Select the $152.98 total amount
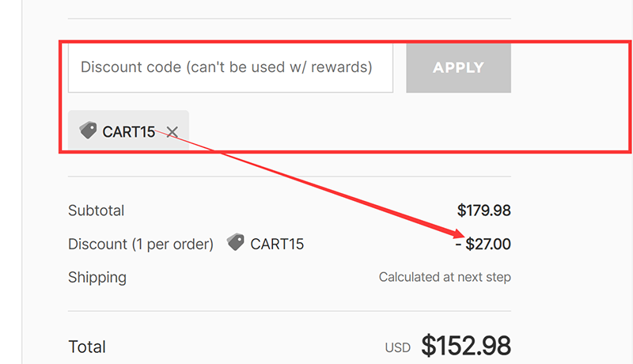The width and height of the screenshot is (633, 364). (x=466, y=346)
